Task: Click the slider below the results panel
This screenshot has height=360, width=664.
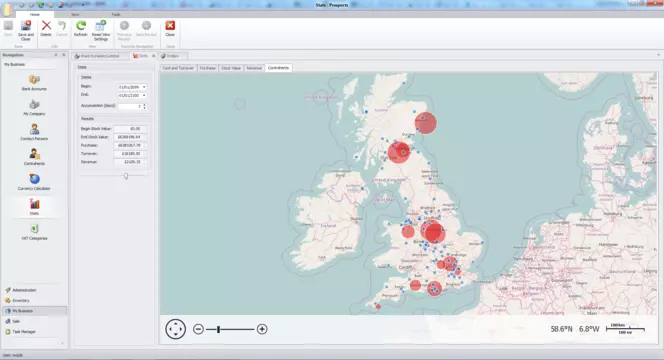Action: point(126,176)
